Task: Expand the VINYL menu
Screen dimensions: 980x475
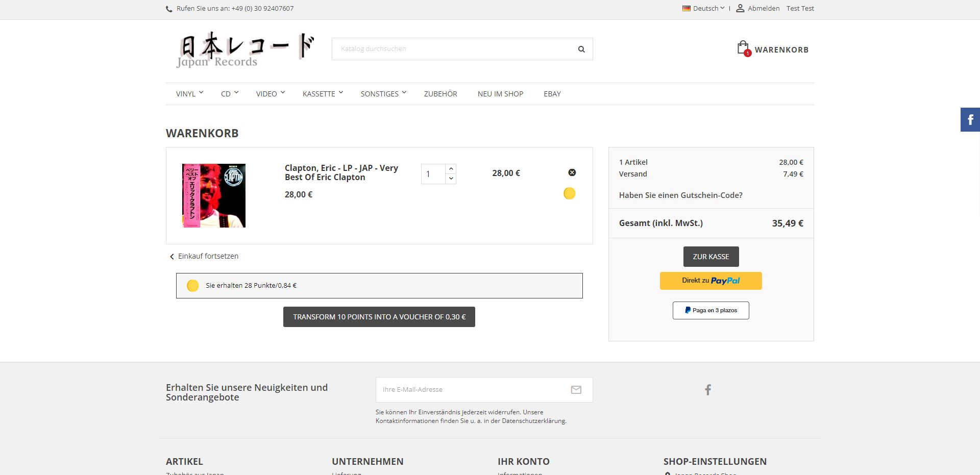Action: pos(189,94)
